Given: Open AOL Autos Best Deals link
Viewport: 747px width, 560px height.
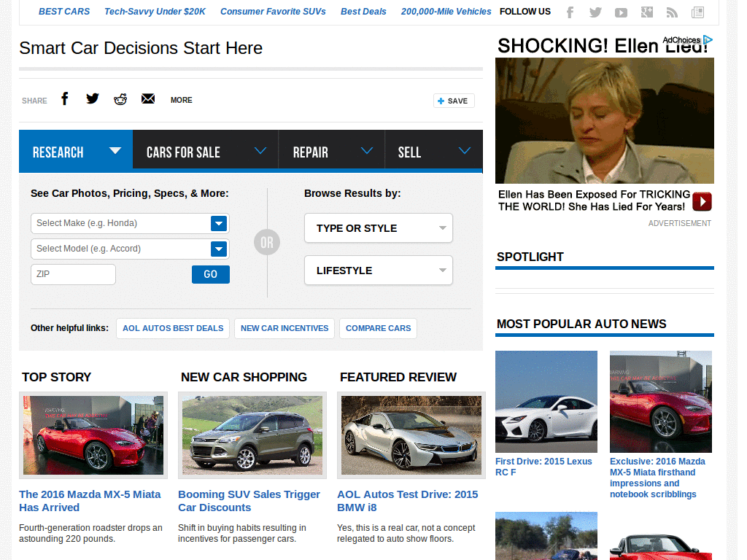Looking at the screenshot, I should coord(173,329).
